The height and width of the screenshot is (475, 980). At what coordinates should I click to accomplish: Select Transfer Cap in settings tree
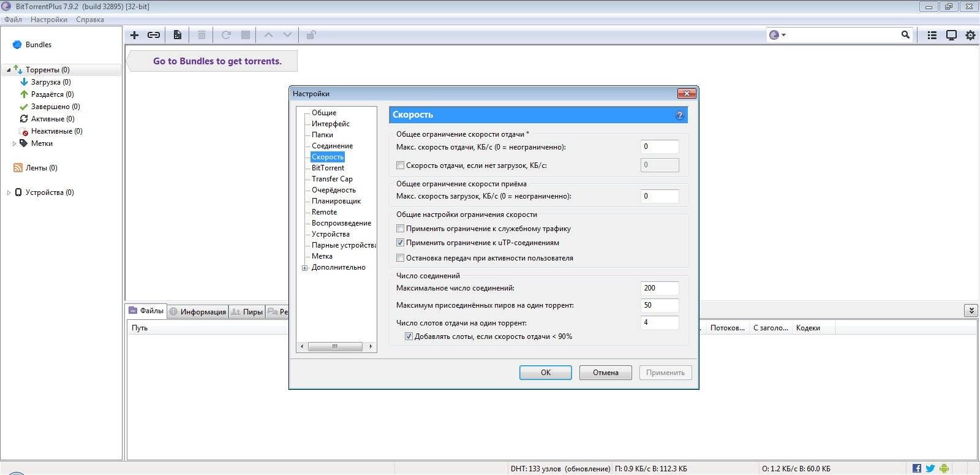(x=332, y=179)
